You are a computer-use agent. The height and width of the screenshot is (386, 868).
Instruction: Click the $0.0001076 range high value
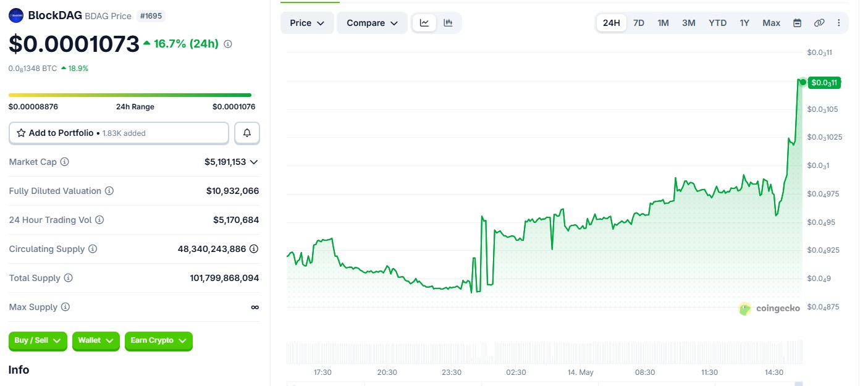point(234,107)
